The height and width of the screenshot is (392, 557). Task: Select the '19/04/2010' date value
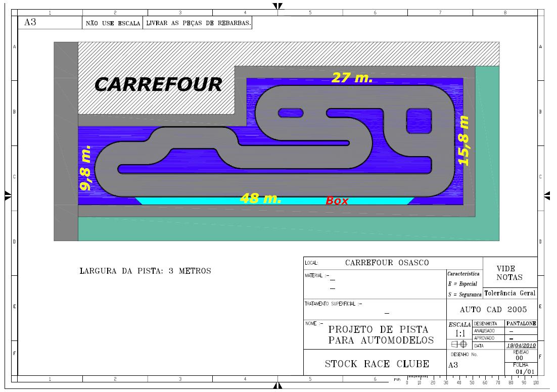pyautogui.click(x=521, y=346)
